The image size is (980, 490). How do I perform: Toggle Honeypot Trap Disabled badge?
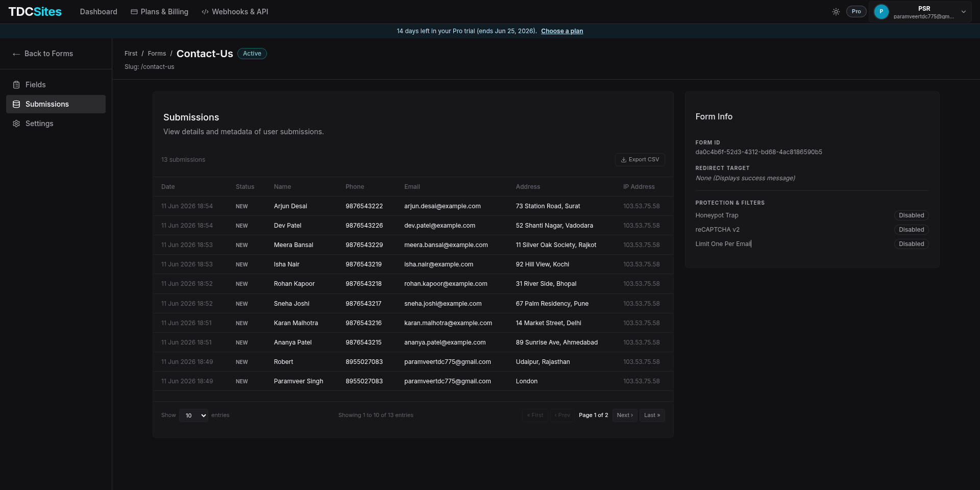point(911,215)
